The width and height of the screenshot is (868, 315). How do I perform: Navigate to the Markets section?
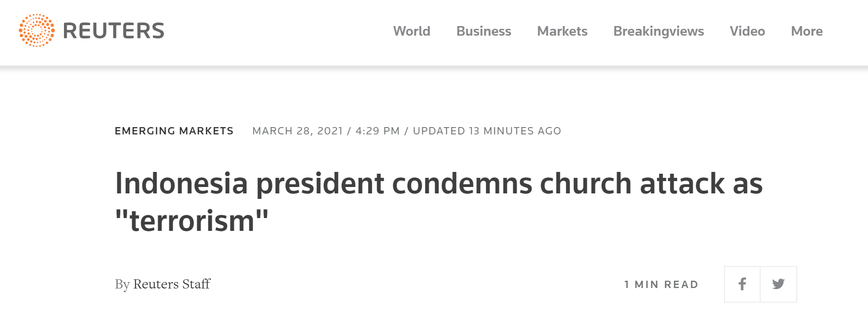(x=562, y=31)
